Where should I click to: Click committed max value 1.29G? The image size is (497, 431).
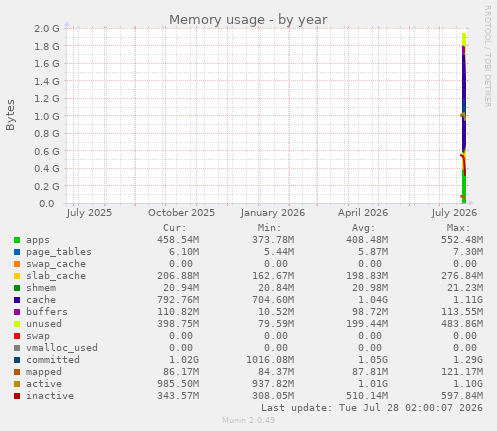468,360
